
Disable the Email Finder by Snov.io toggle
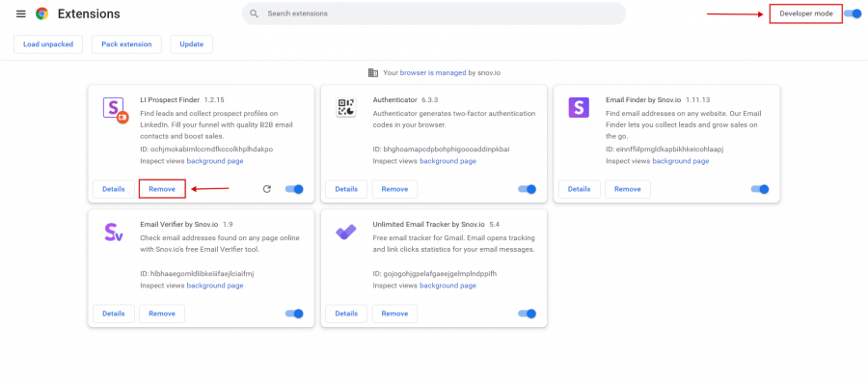[760, 189]
